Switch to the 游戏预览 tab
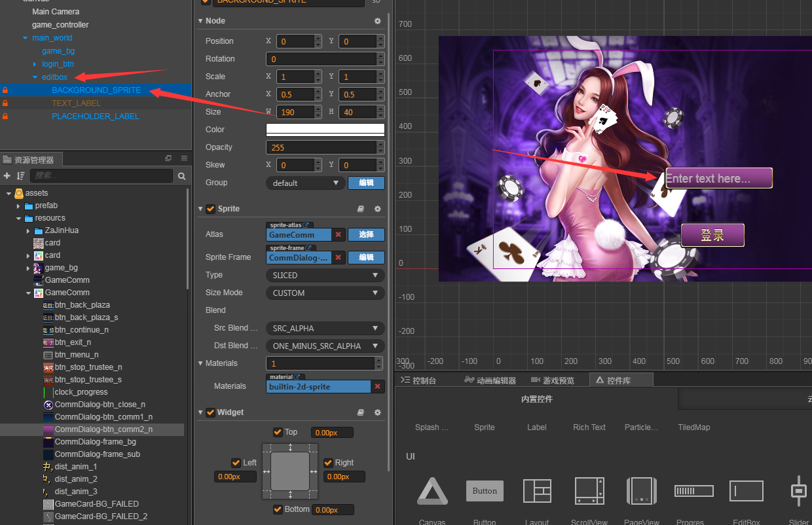Viewport: 812px width, 525px height. (x=553, y=380)
